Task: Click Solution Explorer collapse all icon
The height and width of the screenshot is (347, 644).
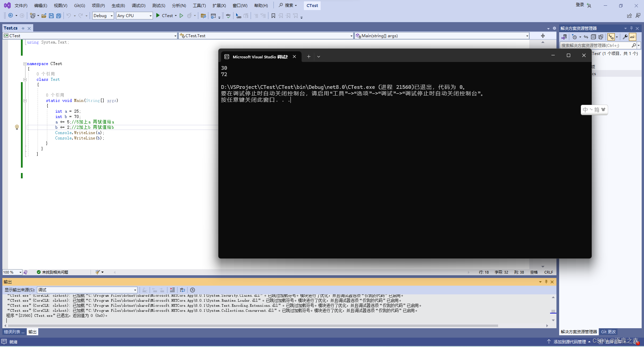Action: tap(593, 37)
